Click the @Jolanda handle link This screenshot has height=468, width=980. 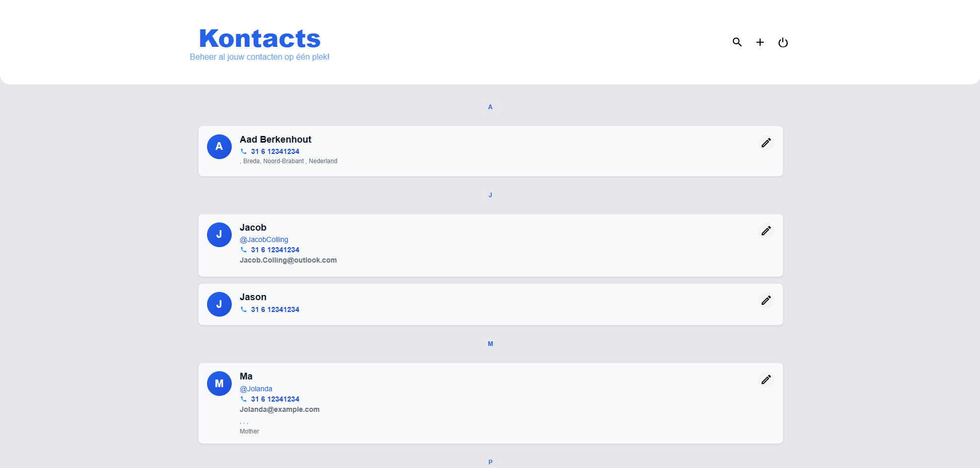(256, 389)
